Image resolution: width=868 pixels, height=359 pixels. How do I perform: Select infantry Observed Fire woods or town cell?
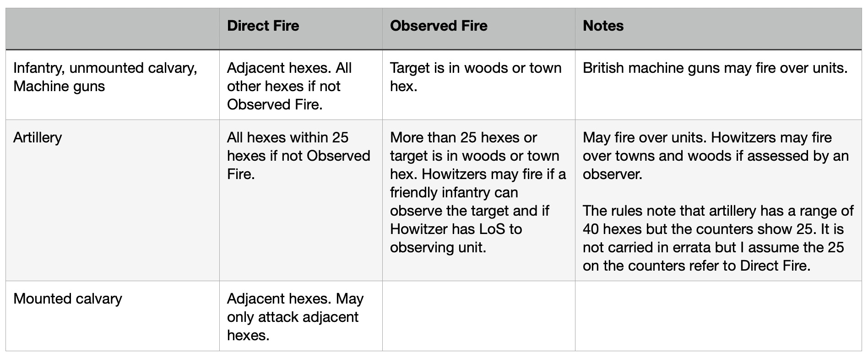[478, 85]
